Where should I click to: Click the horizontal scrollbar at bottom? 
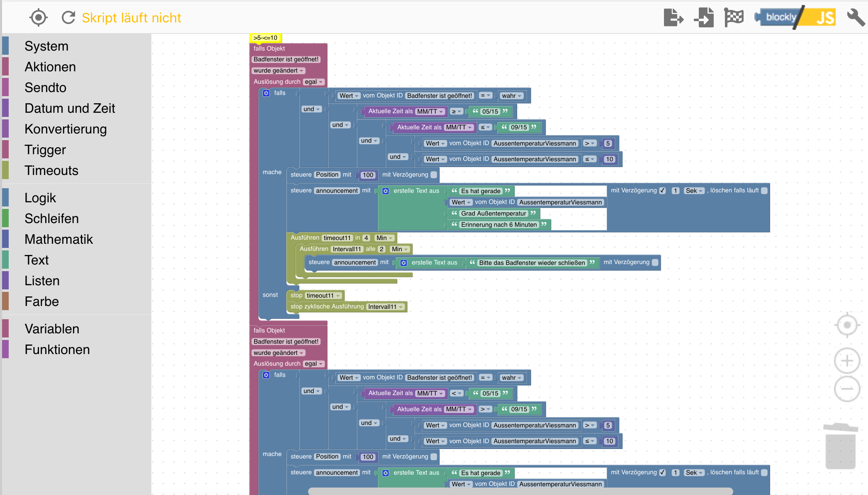(520, 491)
